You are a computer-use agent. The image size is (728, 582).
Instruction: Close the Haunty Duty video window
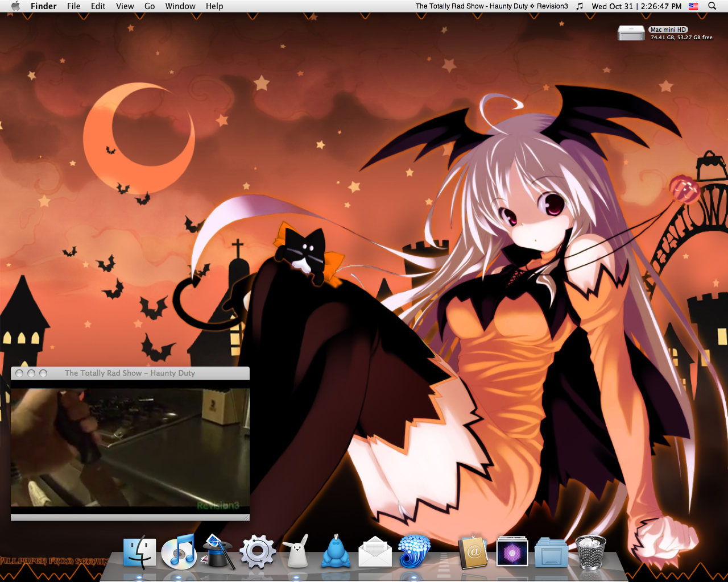pyautogui.click(x=20, y=373)
